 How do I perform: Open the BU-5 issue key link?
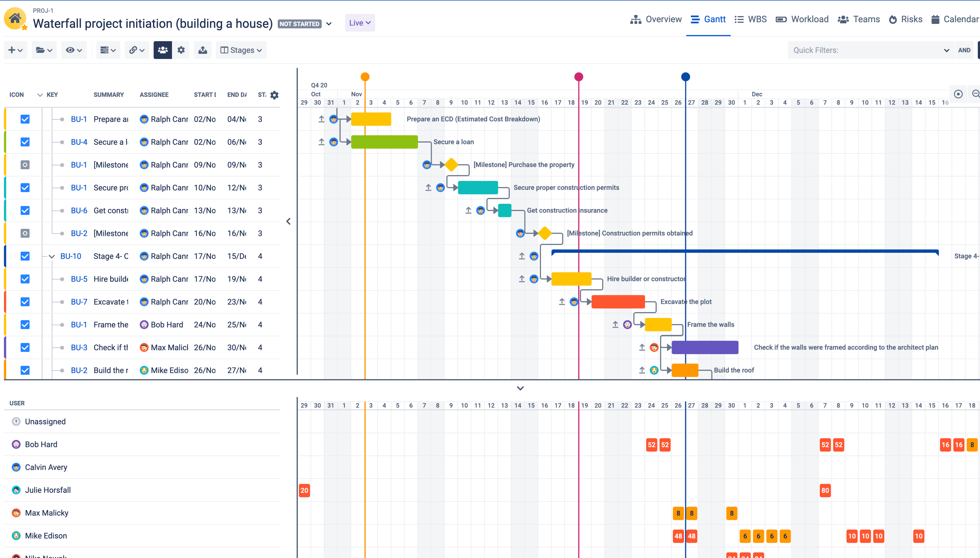79,279
